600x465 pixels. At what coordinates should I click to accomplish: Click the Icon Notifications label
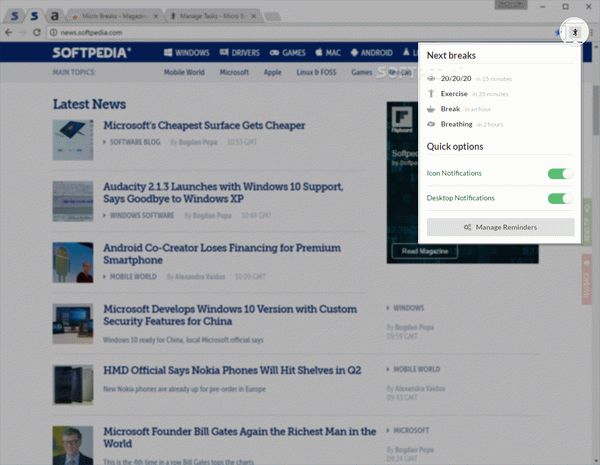454,173
